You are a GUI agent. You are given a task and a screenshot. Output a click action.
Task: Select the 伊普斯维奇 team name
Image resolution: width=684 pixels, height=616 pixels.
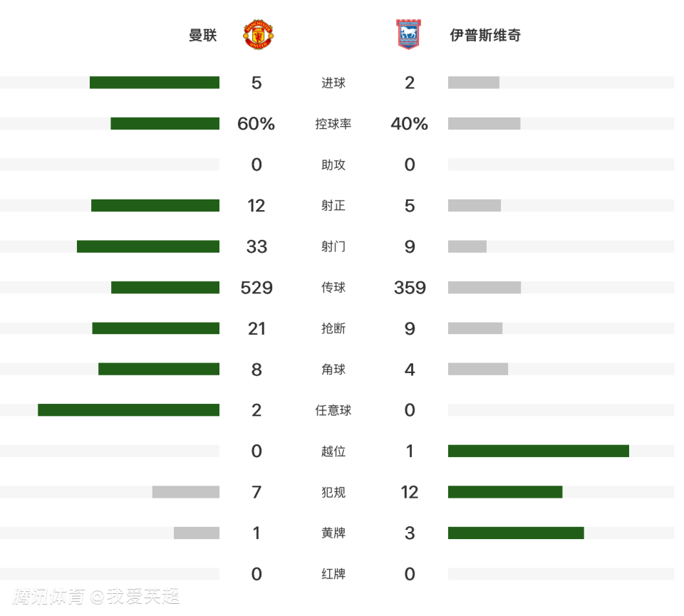485,36
